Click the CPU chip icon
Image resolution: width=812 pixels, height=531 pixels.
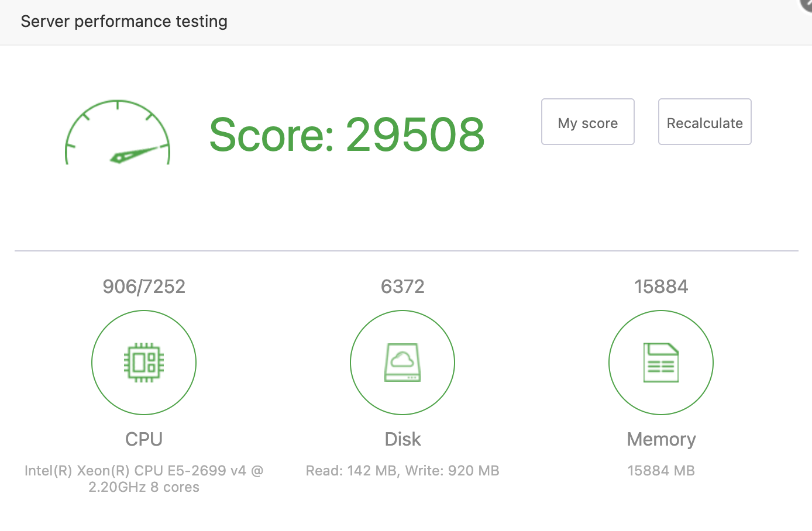click(144, 363)
